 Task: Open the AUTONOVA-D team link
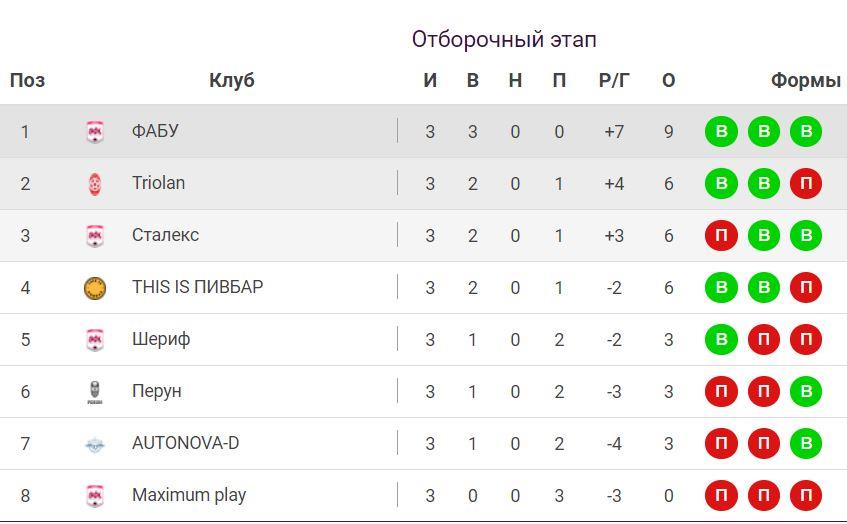[185, 443]
